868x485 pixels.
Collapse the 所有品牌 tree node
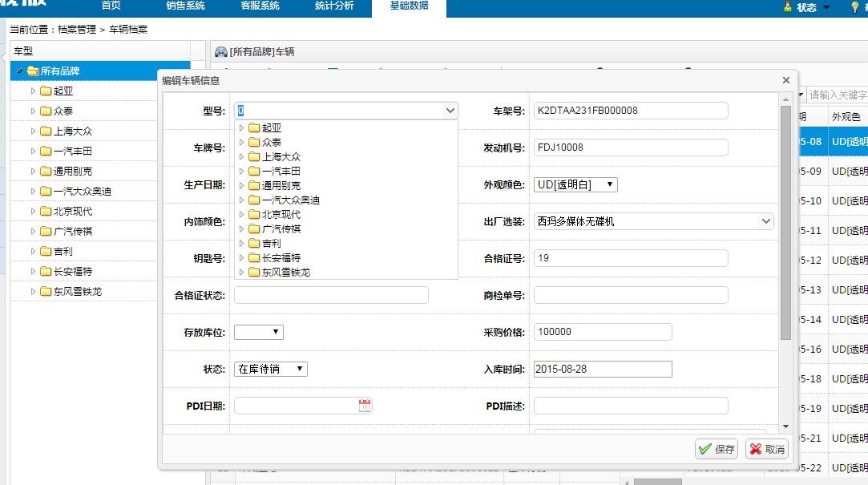(x=19, y=71)
